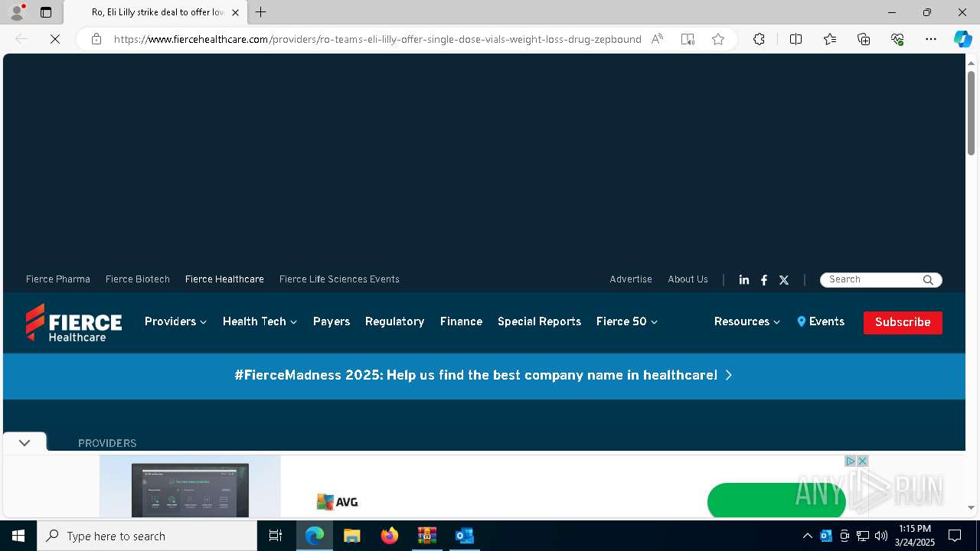Viewport: 980px width, 551px height.
Task: Click the Read aloud icon
Action: [657, 39]
